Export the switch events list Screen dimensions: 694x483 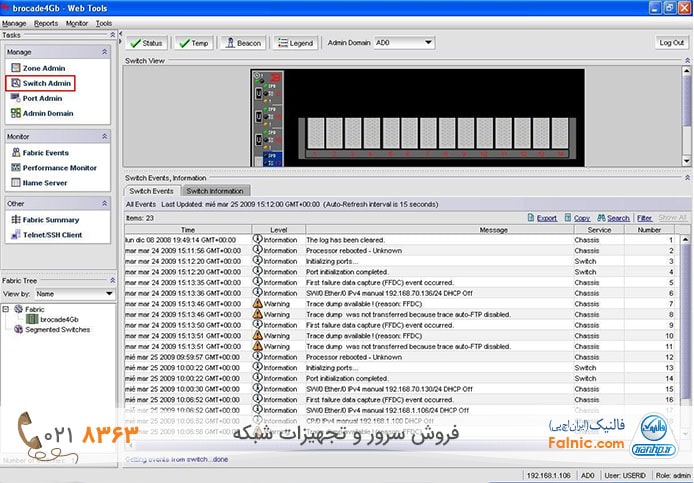[x=541, y=218]
